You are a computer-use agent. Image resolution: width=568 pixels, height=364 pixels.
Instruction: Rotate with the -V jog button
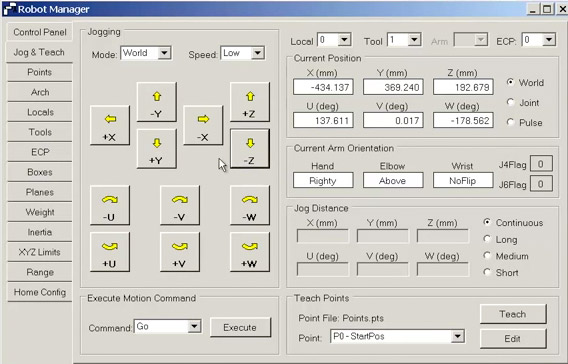click(180, 205)
